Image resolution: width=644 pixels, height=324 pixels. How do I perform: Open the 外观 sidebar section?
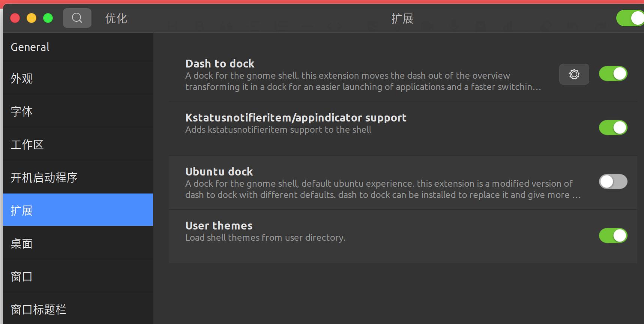point(78,78)
